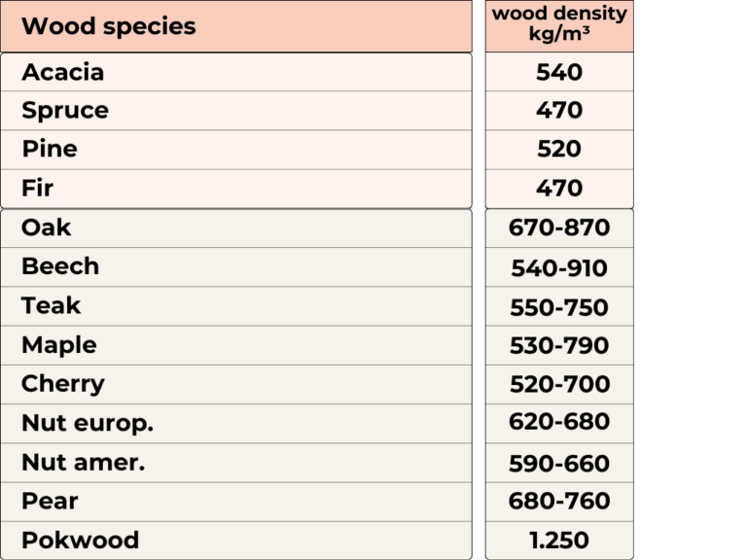The height and width of the screenshot is (560, 747).
Task: Click the Teak species cell
Action: (236, 306)
